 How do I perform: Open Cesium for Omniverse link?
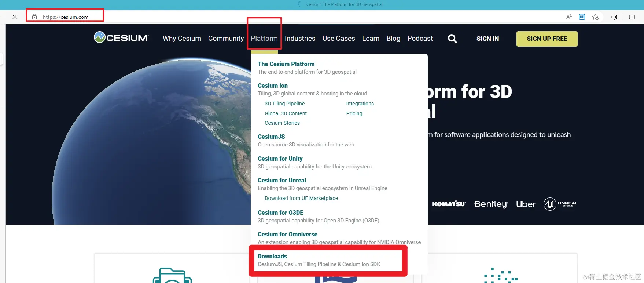pyautogui.click(x=287, y=234)
